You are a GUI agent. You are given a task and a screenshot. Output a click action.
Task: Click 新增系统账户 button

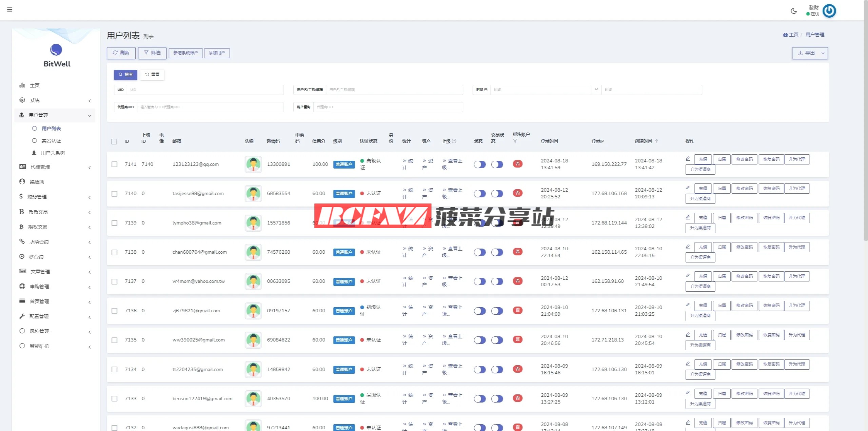185,53
